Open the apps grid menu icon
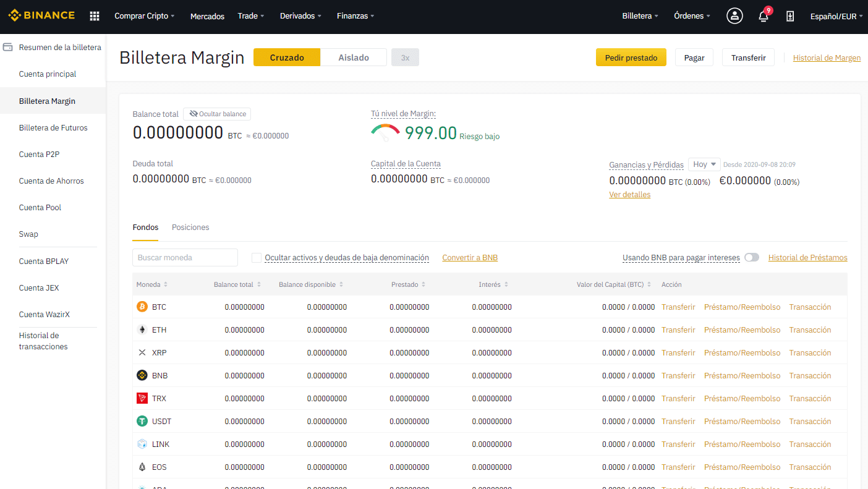 click(95, 16)
